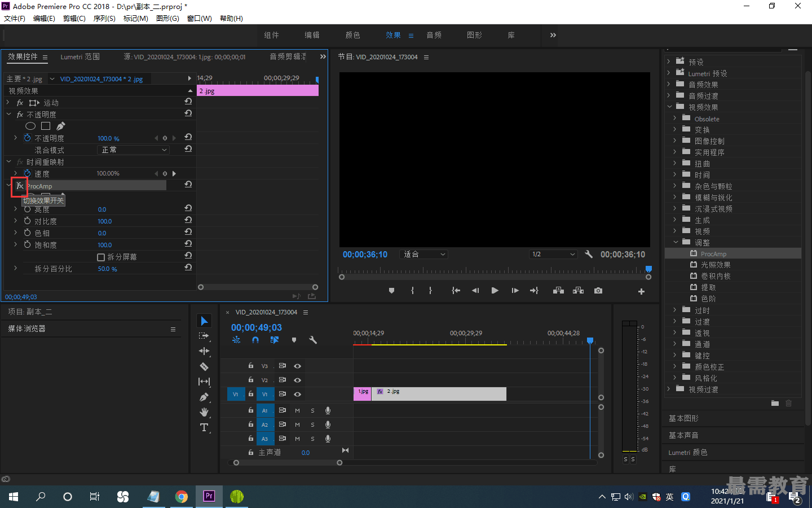812x508 pixels.
Task: Switch to the Color workspace tab
Action: [353, 35]
